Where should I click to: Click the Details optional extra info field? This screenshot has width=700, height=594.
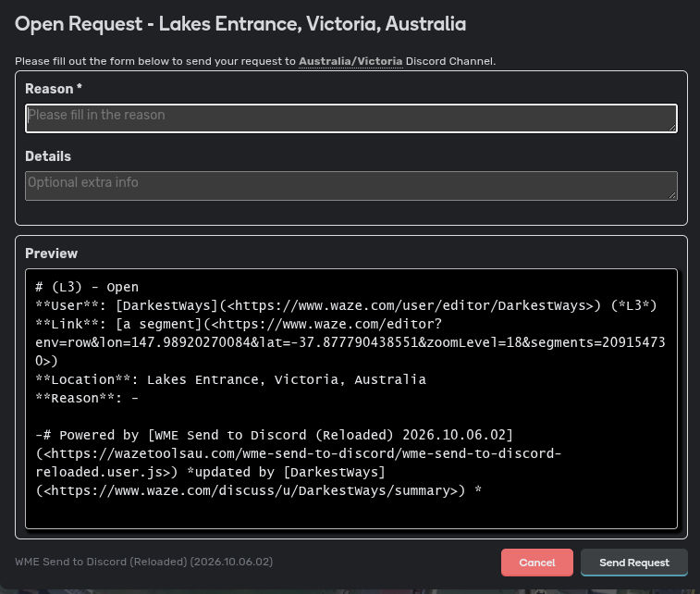(x=350, y=186)
